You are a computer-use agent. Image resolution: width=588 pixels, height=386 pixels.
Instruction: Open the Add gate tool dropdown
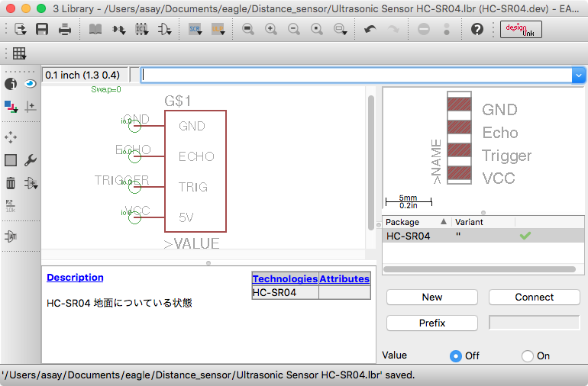coord(31,183)
